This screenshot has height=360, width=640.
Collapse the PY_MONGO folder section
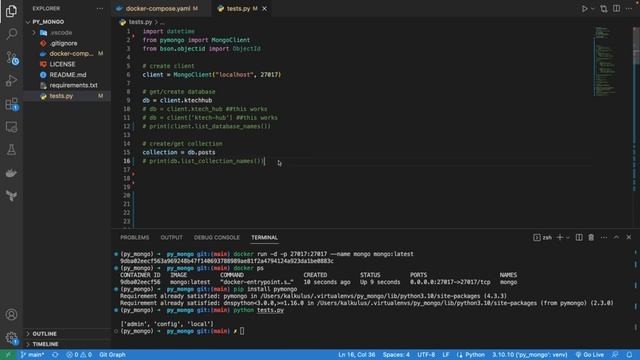point(48,22)
